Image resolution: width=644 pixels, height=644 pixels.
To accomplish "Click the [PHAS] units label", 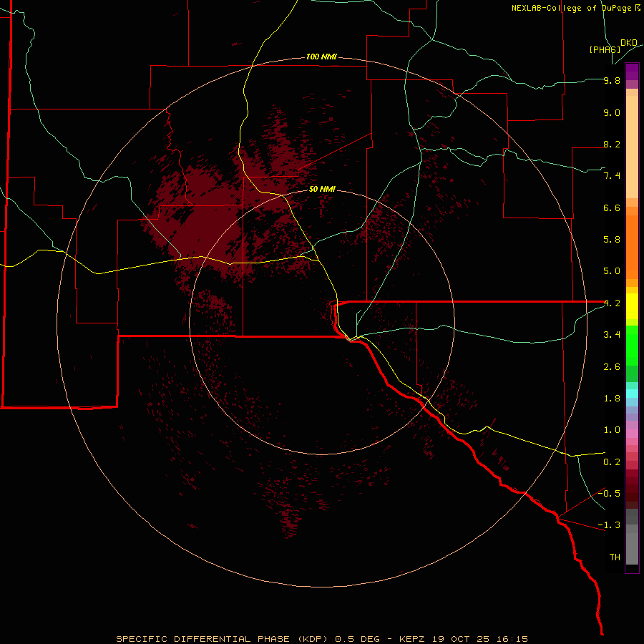I will tap(605, 49).
